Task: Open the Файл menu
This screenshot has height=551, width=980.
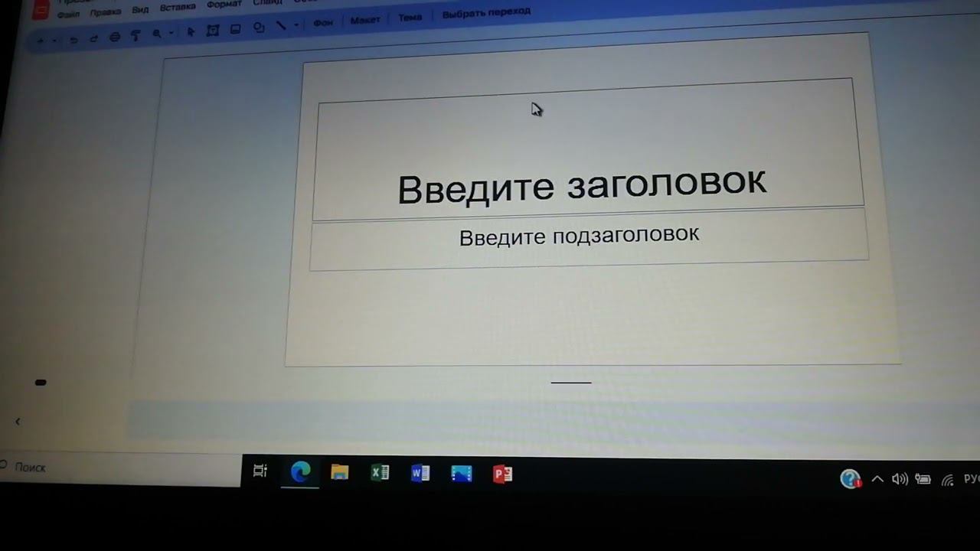Action: coord(69,15)
